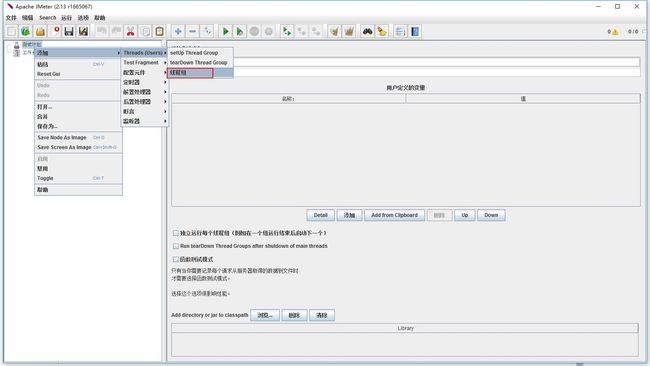Save the test plan with floppy icon
Viewport: 650px width, 366px height.
point(69,32)
